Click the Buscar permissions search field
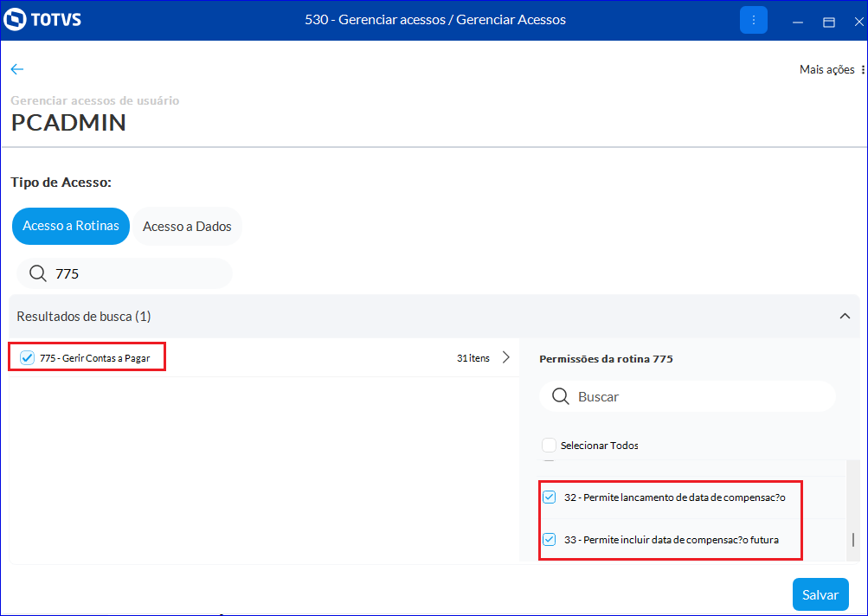Screen dimensions: 868x616 pos(701,396)
